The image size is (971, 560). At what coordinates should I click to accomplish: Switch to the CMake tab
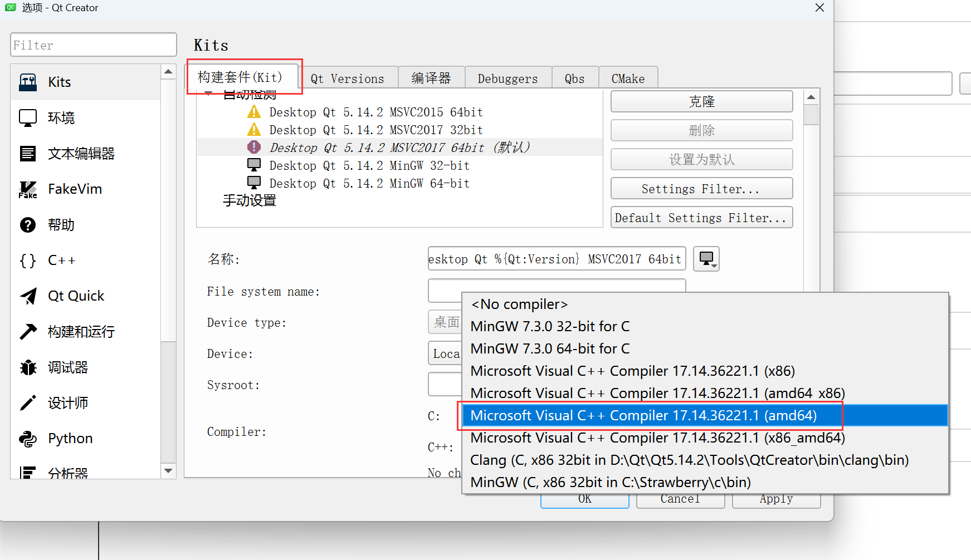[628, 78]
